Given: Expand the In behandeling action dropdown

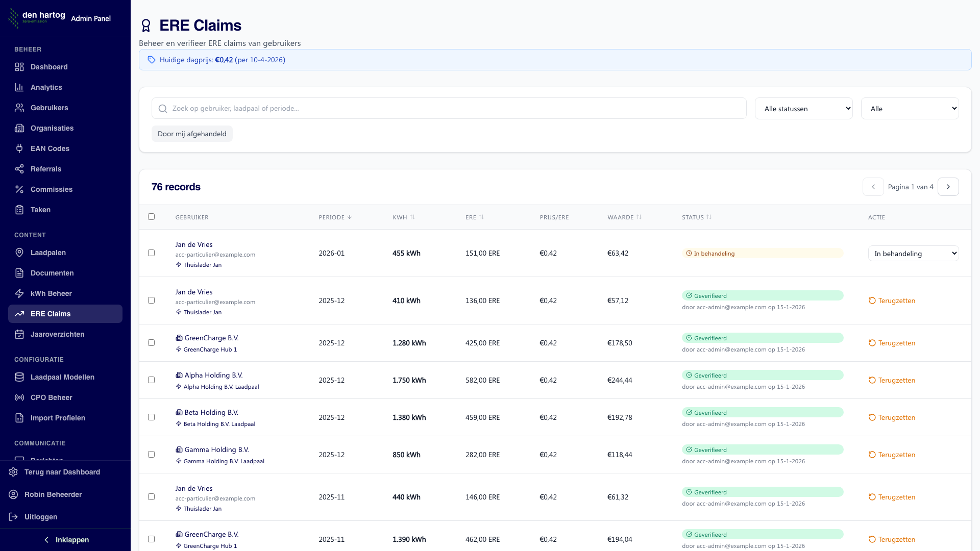Looking at the screenshot, I should pyautogui.click(x=913, y=253).
